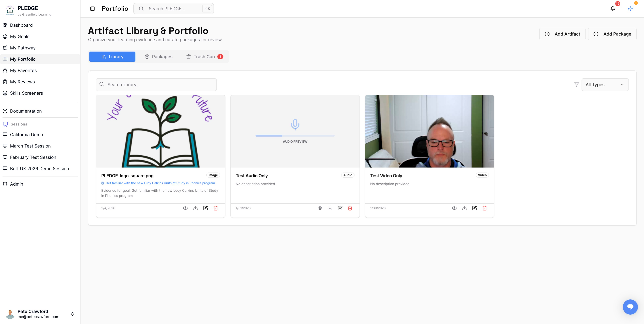Click the audio preview progress bar

295,136
